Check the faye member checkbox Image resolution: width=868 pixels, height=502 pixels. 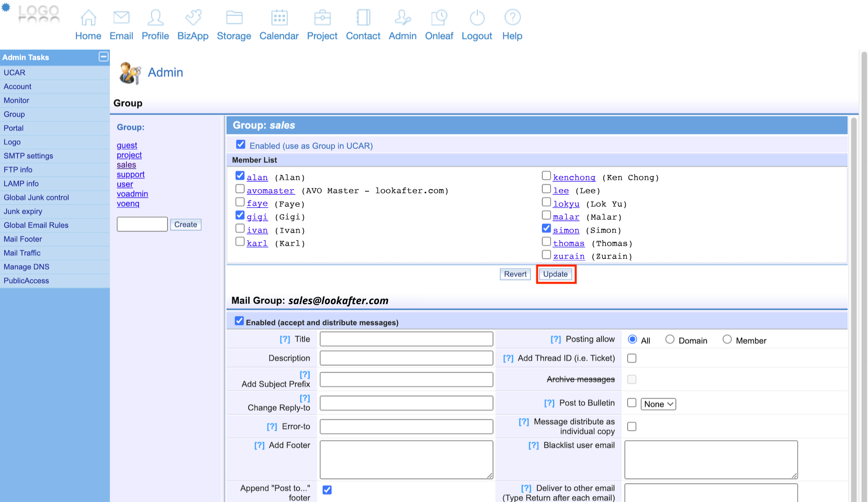240,202
